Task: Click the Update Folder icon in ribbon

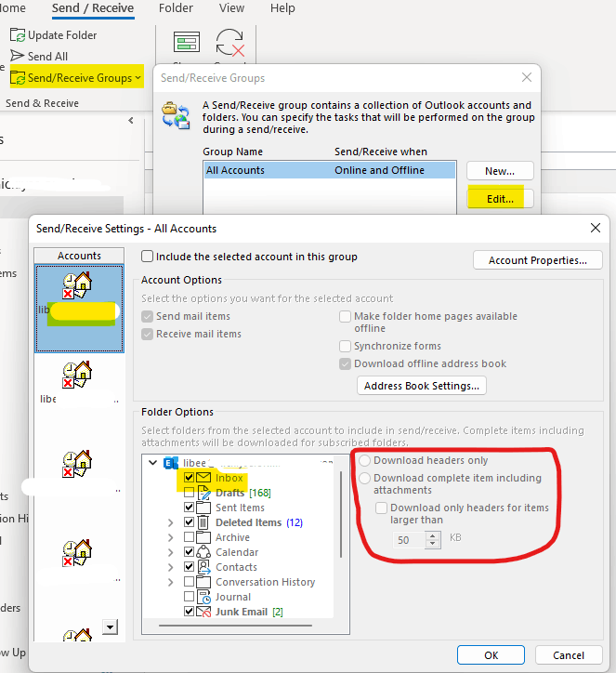Action: pos(18,35)
